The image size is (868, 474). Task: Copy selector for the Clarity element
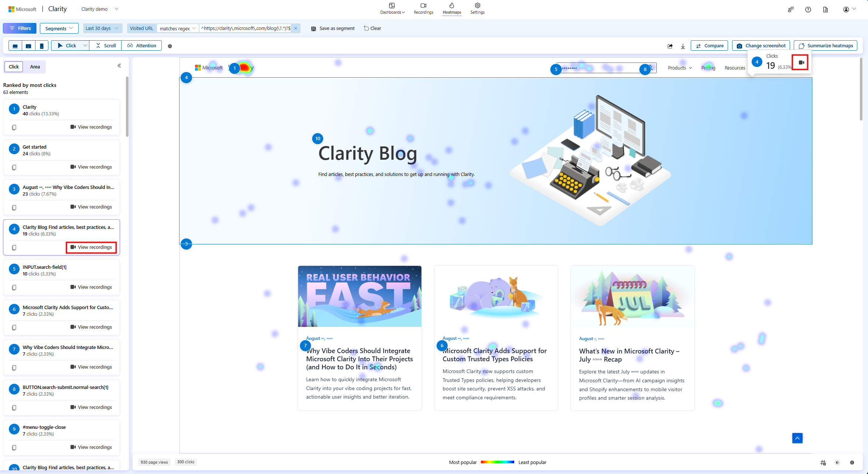click(x=14, y=127)
